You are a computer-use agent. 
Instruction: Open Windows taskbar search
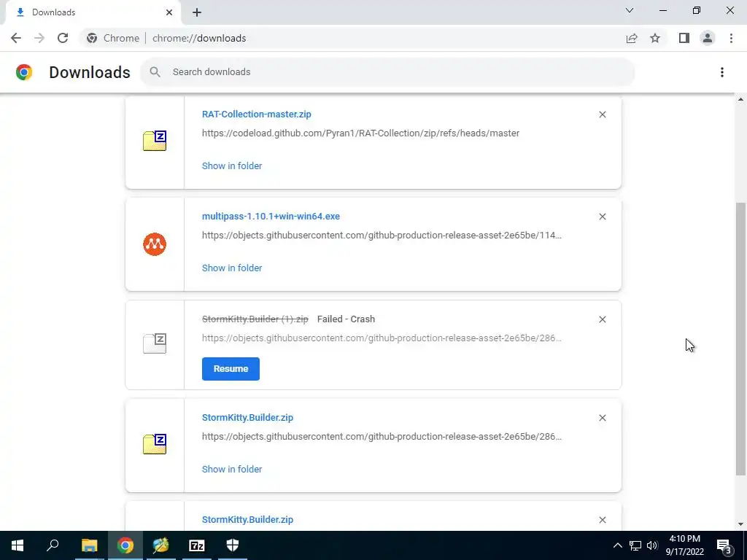(x=53, y=545)
